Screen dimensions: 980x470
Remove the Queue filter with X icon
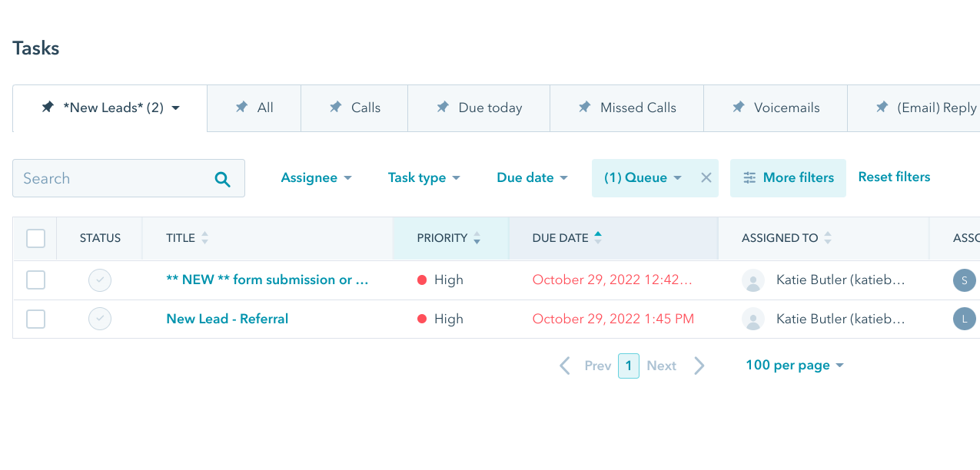pyautogui.click(x=706, y=178)
